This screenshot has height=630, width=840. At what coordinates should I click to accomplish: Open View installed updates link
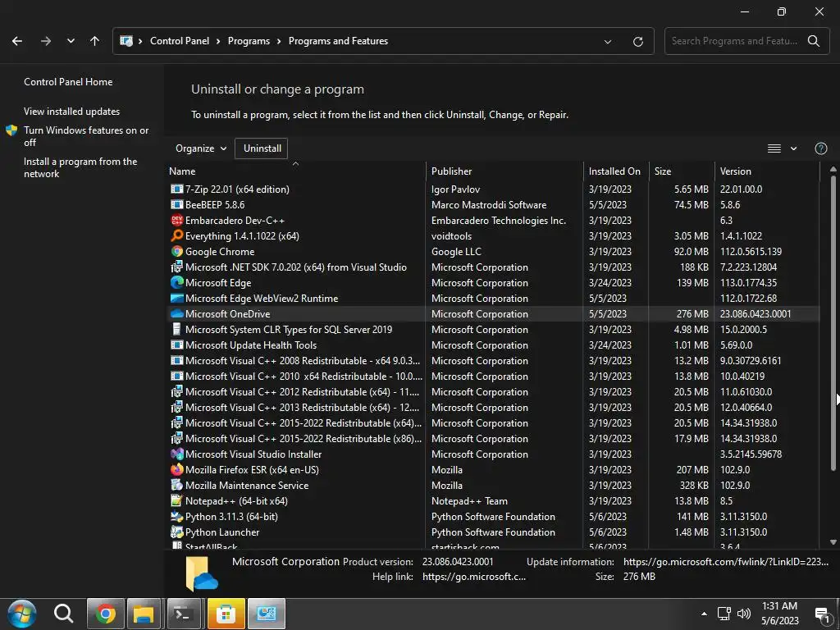coord(72,112)
